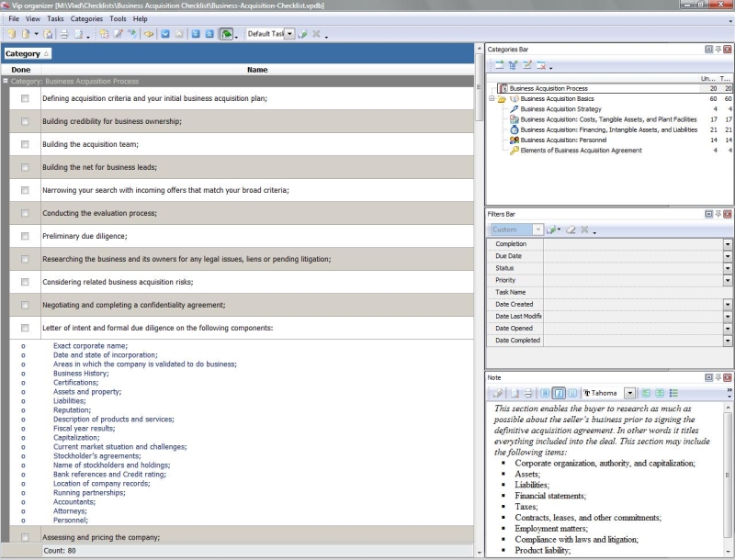Click the print icon in main toolbar
735x560 pixels.
pyautogui.click(x=64, y=34)
